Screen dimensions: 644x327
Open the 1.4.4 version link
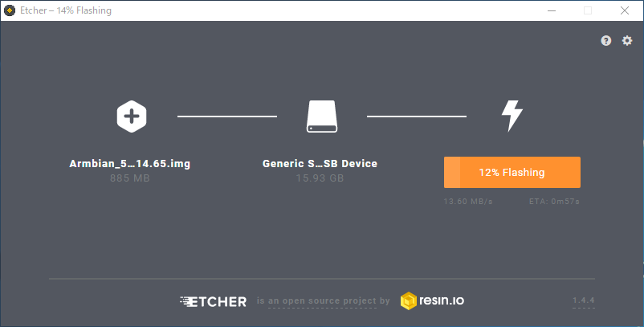tap(584, 300)
